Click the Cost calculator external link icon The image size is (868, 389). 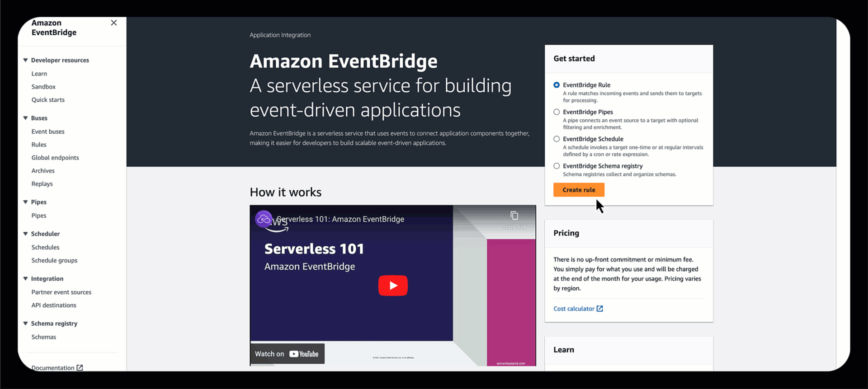coord(600,309)
